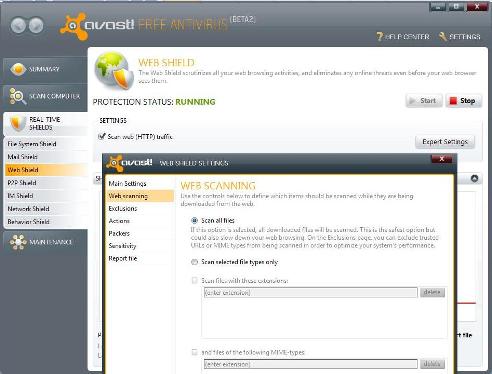Open Web scanning page in dialog

(140, 196)
